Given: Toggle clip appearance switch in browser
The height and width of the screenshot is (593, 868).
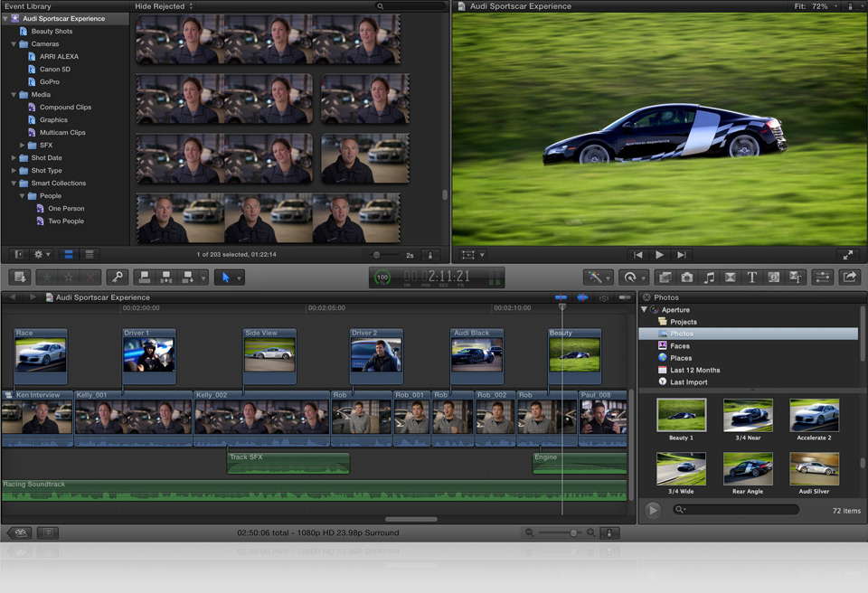Looking at the screenshot, I should click(430, 255).
